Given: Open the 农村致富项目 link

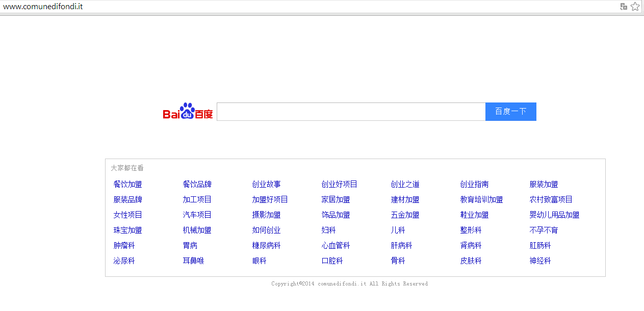Looking at the screenshot, I should (x=551, y=200).
